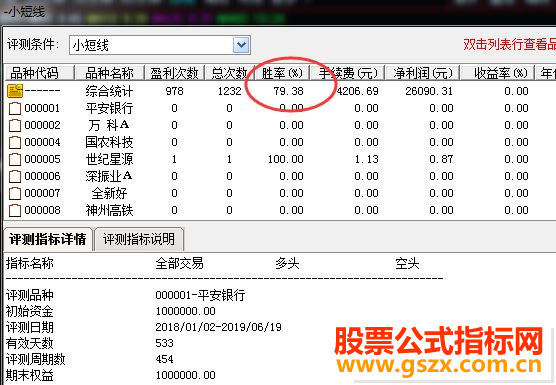Select the 世纪星源 row name
Image resolution: width=556 pixels, height=385 pixels.
tap(109, 159)
